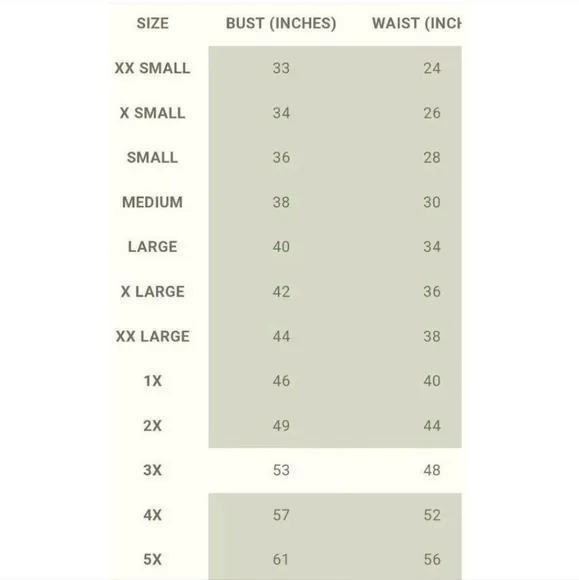579x580 pixels.
Task: Select the XX LARGE size label
Action: [x=152, y=336]
